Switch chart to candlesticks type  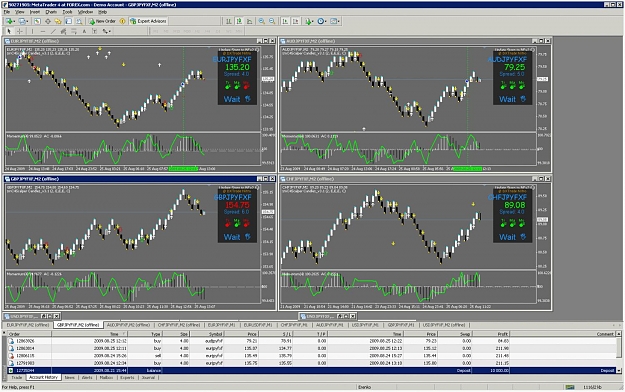click(239, 21)
